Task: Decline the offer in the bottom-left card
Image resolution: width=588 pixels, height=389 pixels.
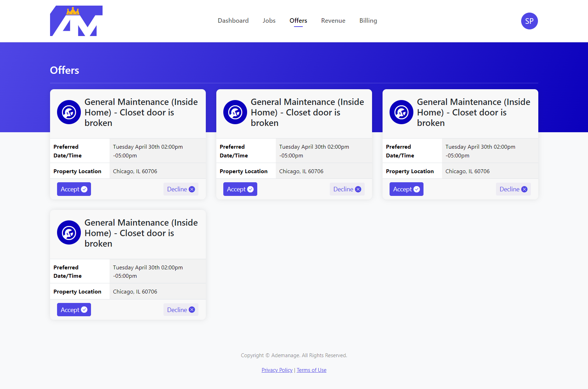Action: (181, 310)
